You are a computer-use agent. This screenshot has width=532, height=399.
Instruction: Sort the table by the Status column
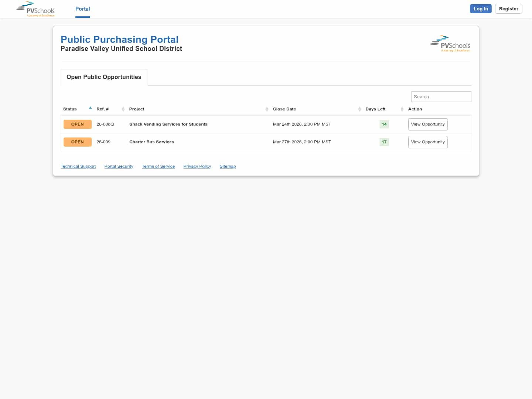(x=90, y=108)
